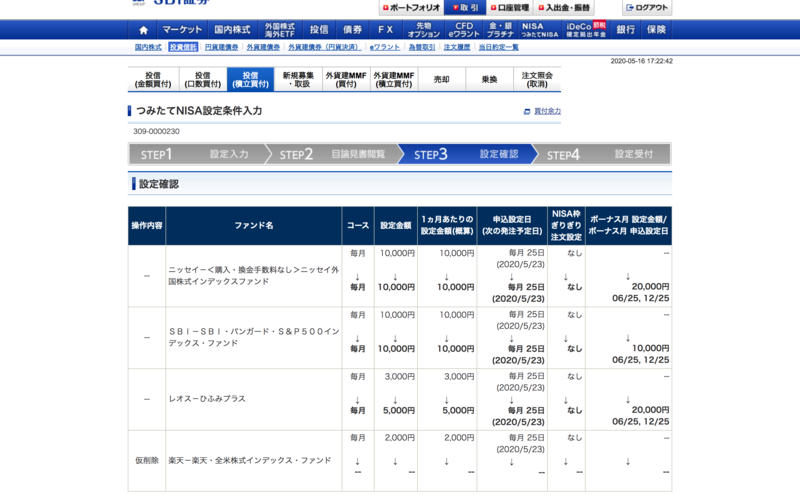Screen dimensions: 800x500
Task: Switch to 外貨建MMF(買付) tab
Action: (x=346, y=80)
